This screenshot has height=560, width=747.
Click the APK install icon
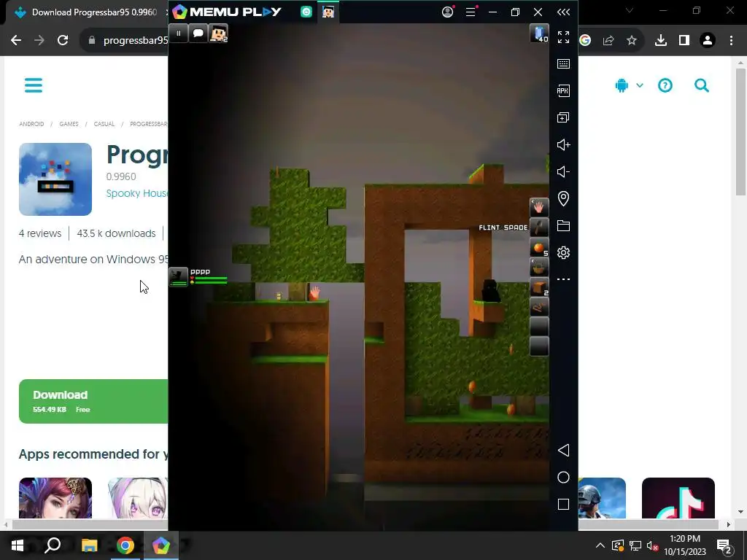pos(563,90)
